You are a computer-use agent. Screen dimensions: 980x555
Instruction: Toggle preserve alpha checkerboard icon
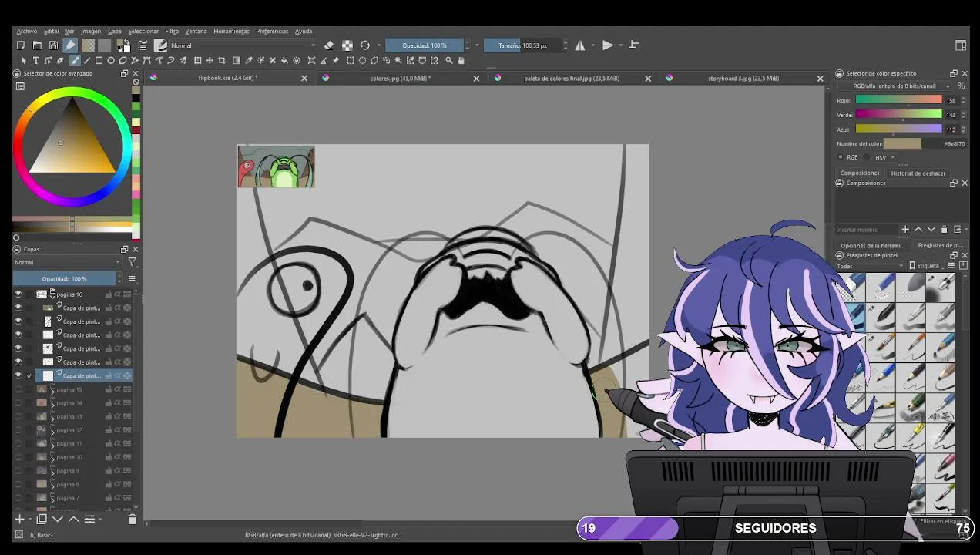click(x=347, y=45)
